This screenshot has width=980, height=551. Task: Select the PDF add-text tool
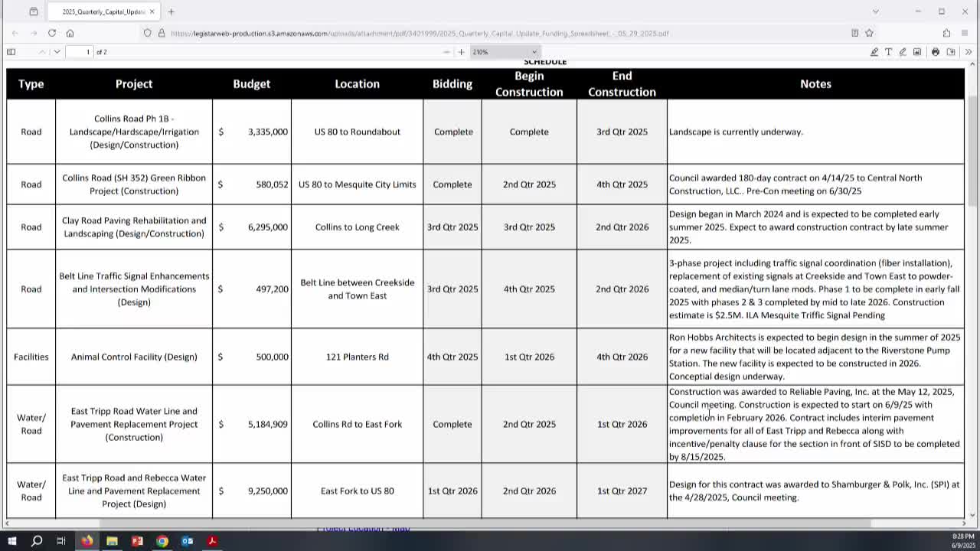point(888,52)
